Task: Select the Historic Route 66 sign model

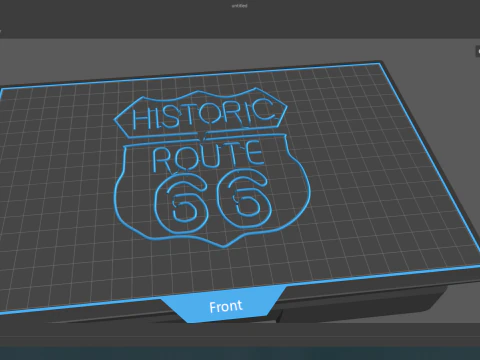Action: tap(212, 167)
